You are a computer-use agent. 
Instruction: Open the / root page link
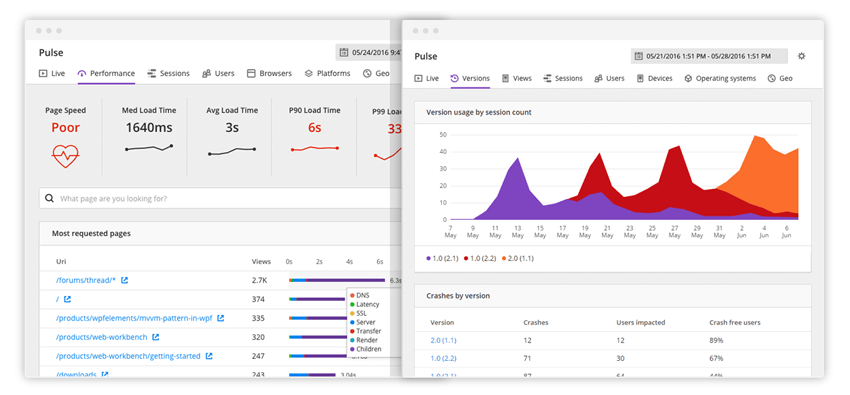[57, 299]
